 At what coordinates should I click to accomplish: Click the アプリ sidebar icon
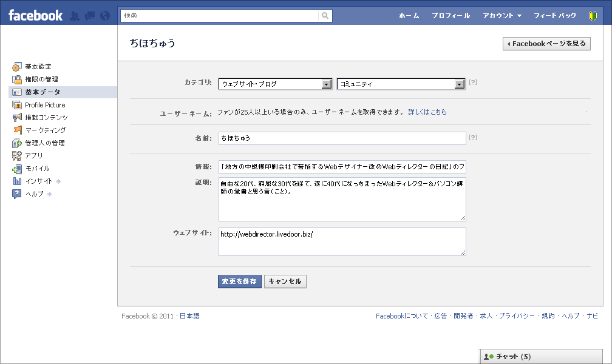click(17, 156)
